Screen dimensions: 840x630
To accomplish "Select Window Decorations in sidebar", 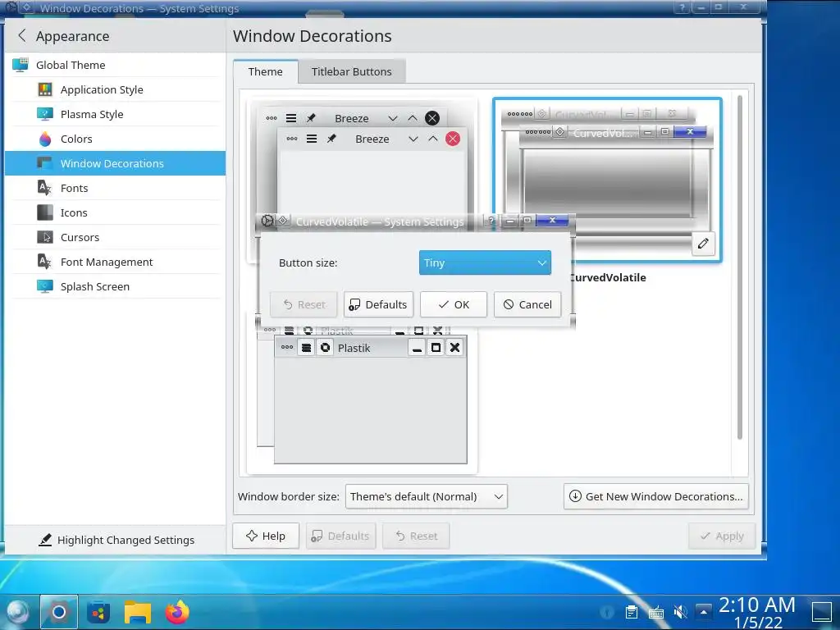I will pos(115,163).
